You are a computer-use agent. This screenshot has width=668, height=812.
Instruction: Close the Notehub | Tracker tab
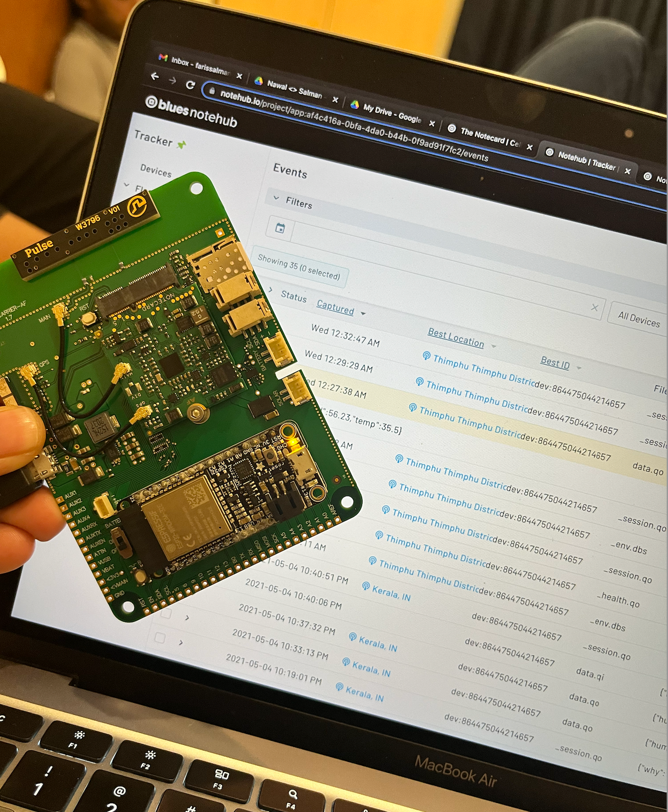(627, 171)
